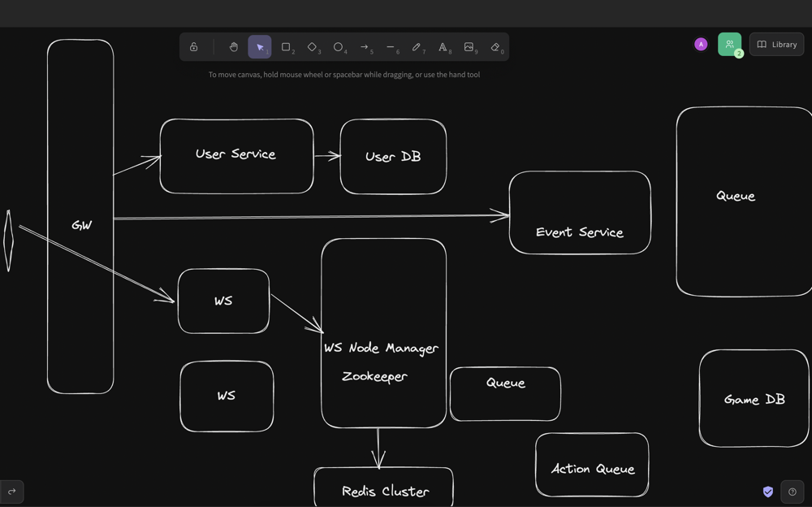Click the redo arrow button

pyautogui.click(x=12, y=491)
